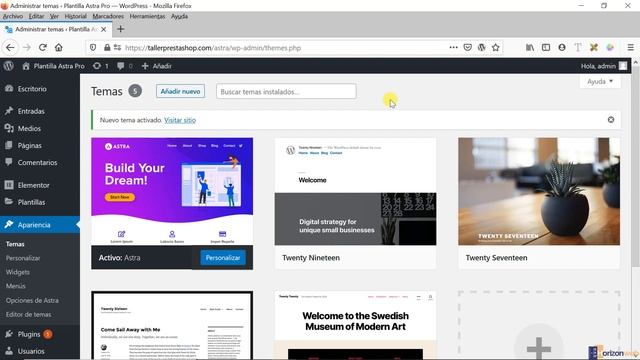Dismiss the Nuevo tema activado notice
Image resolution: width=640 pixels, height=360 pixels.
coord(611,120)
